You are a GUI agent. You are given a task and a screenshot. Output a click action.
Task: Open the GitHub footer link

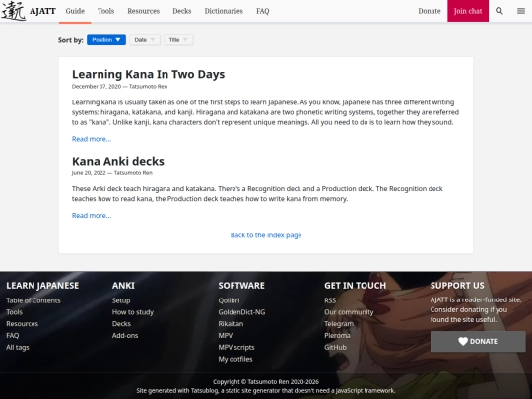(336, 347)
